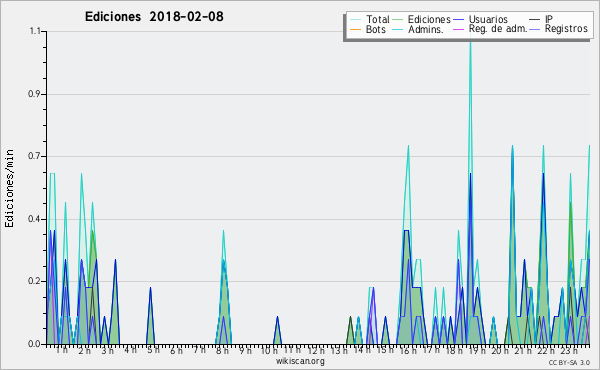600x370 pixels.
Task: Click the 8 h axis label
Action: point(222,350)
